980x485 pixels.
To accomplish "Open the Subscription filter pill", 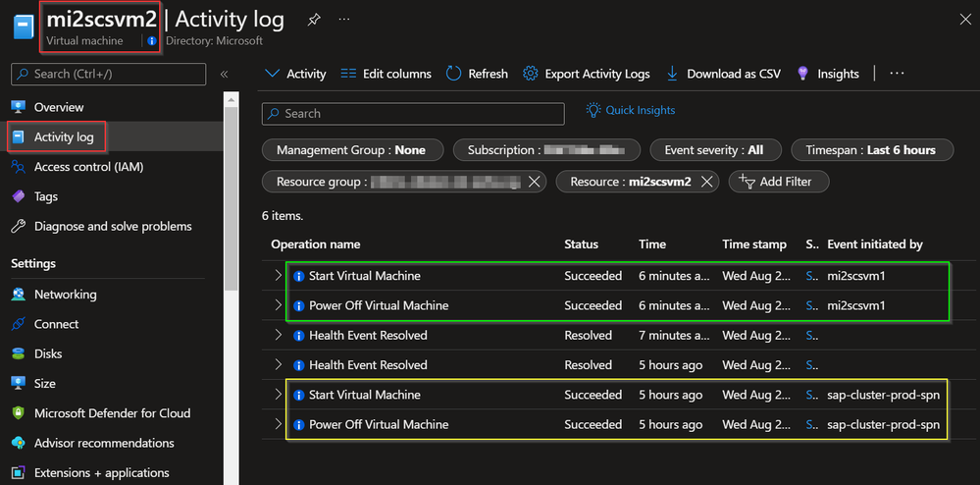I will pos(546,150).
